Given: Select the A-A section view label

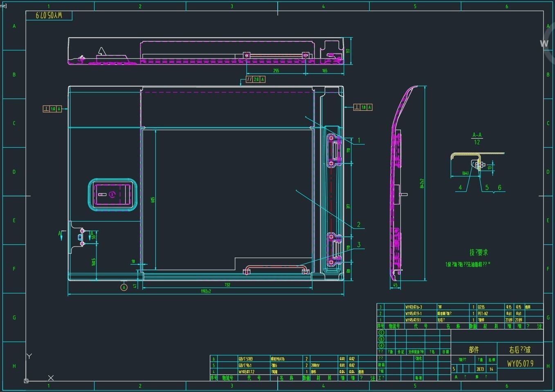Looking at the screenshot, I should pos(477,135).
